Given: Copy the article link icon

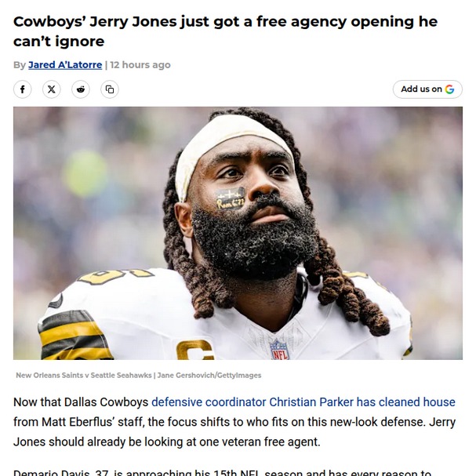Looking at the screenshot, I should (x=110, y=89).
